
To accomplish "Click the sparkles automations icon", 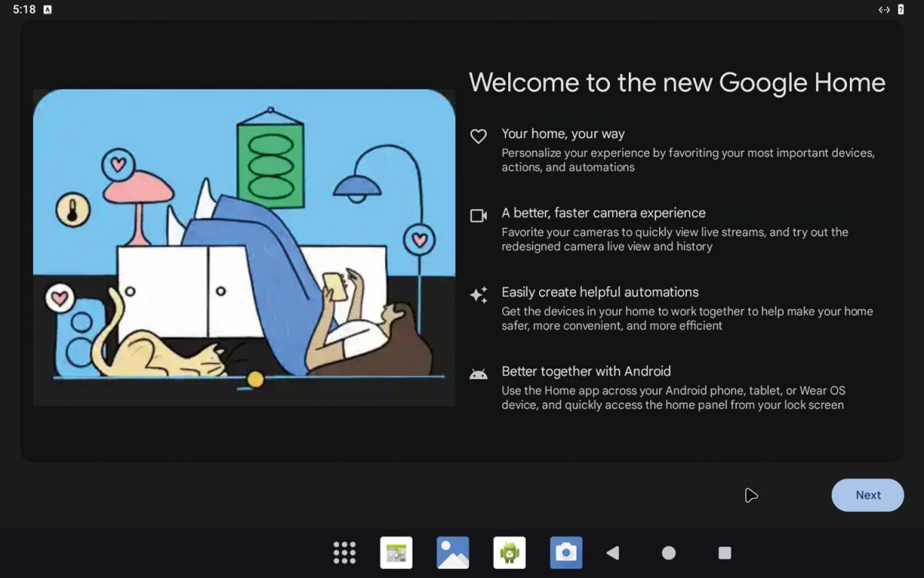I will pos(478,295).
